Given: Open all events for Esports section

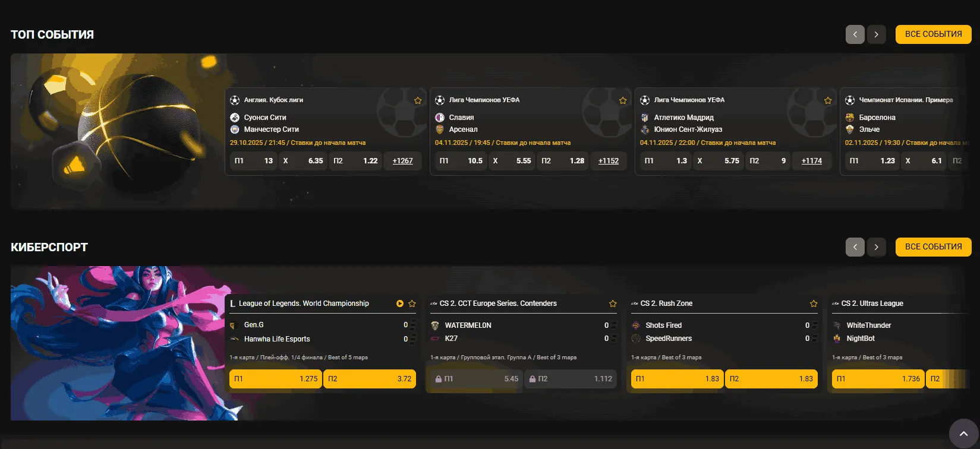Looking at the screenshot, I should 933,247.
